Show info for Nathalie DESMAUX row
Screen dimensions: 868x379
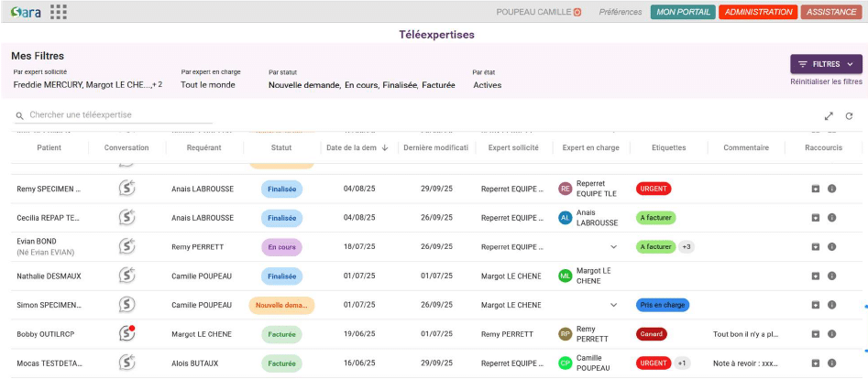(x=831, y=276)
